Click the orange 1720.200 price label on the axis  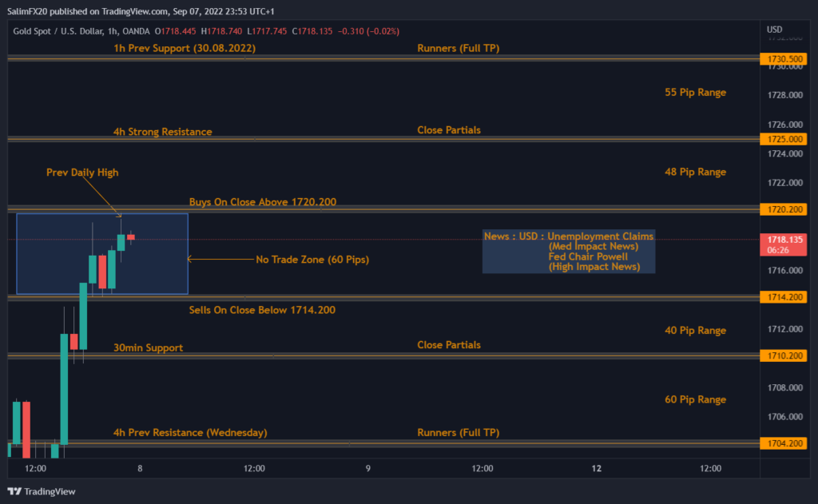(782, 209)
